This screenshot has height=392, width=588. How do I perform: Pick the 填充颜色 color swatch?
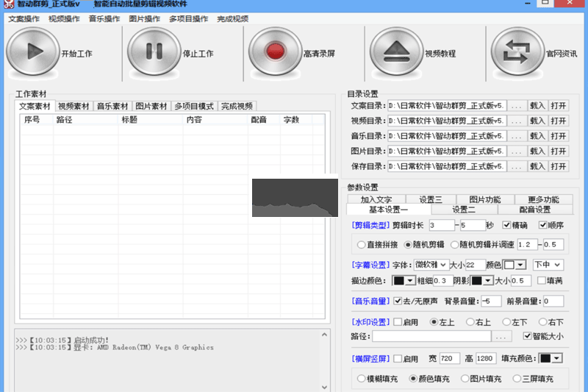tap(551, 358)
